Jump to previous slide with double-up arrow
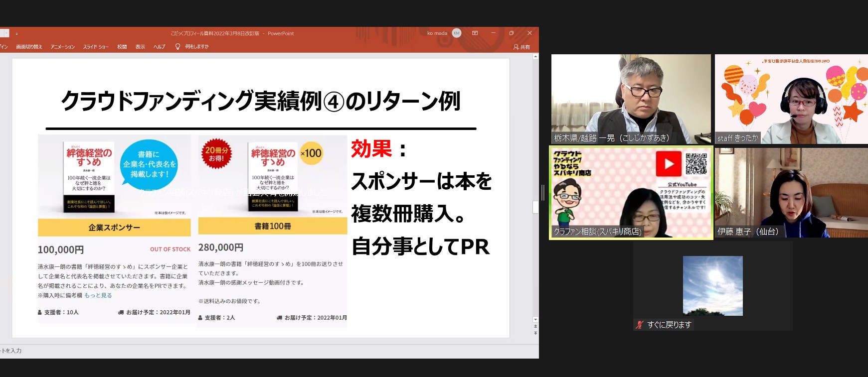Image resolution: width=868 pixels, height=377 pixels. (x=535, y=327)
